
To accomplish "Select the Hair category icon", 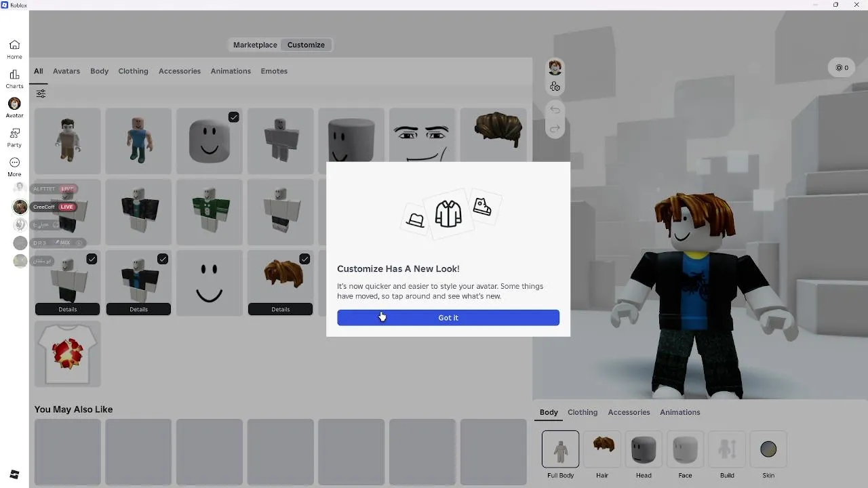I will (602, 454).
